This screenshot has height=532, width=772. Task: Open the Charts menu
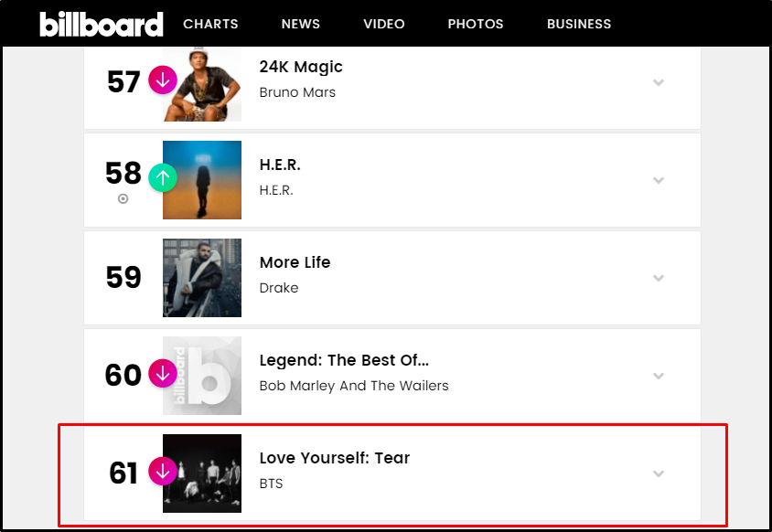pos(210,24)
